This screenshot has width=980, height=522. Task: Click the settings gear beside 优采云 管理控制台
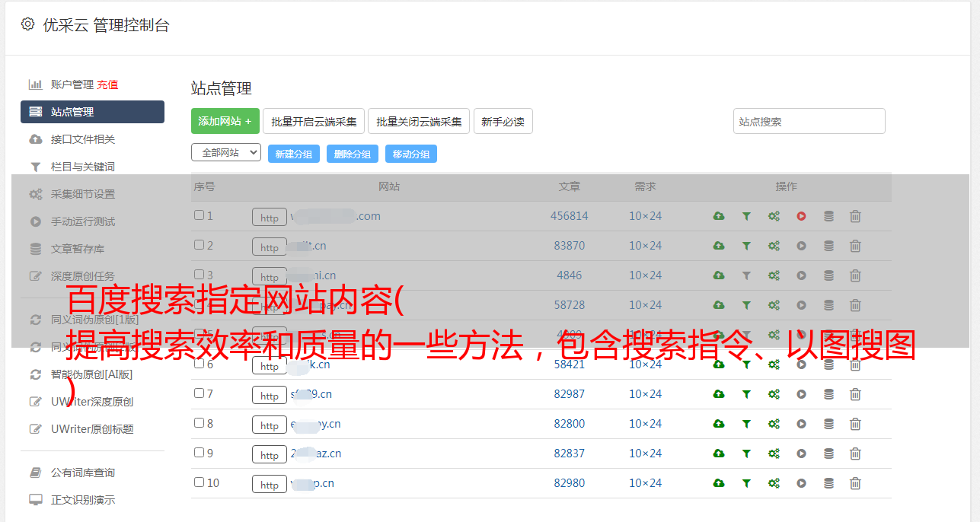coord(28,24)
